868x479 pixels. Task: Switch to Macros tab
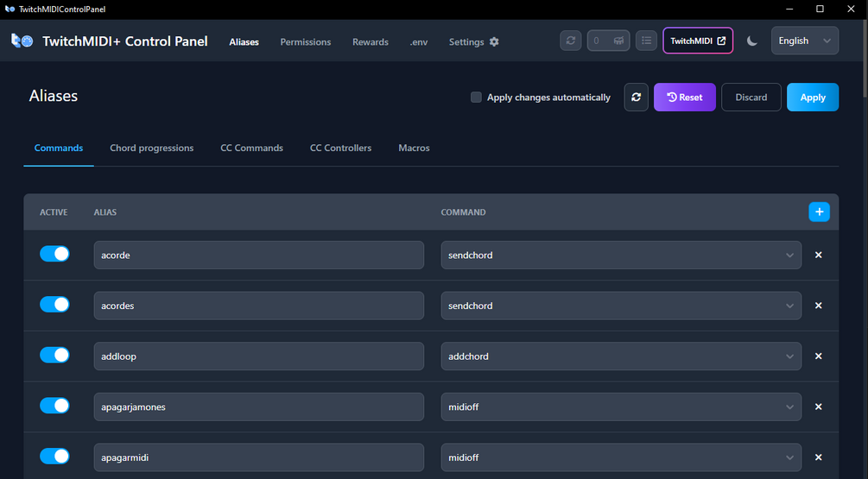[414, 148]
